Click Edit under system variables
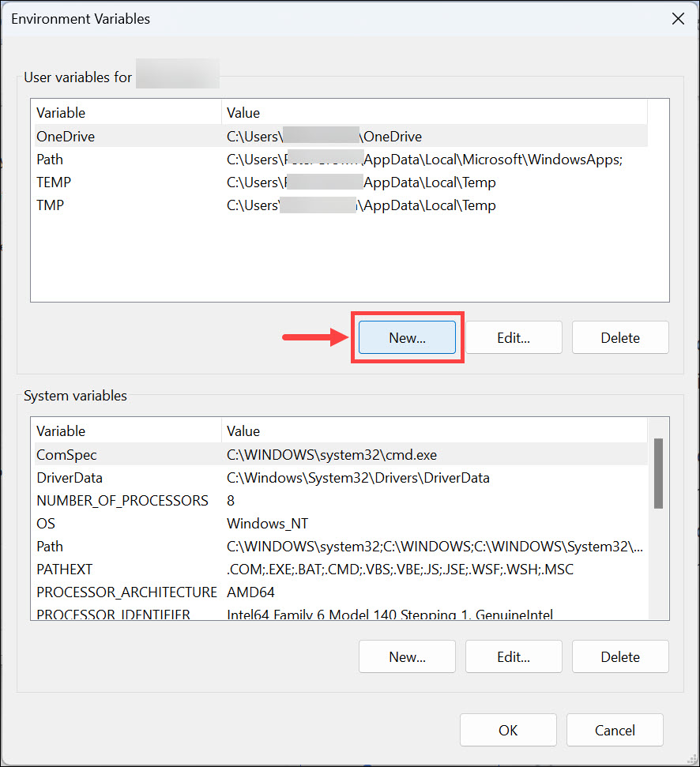This screenshot has height=767, width=700. 514,656
